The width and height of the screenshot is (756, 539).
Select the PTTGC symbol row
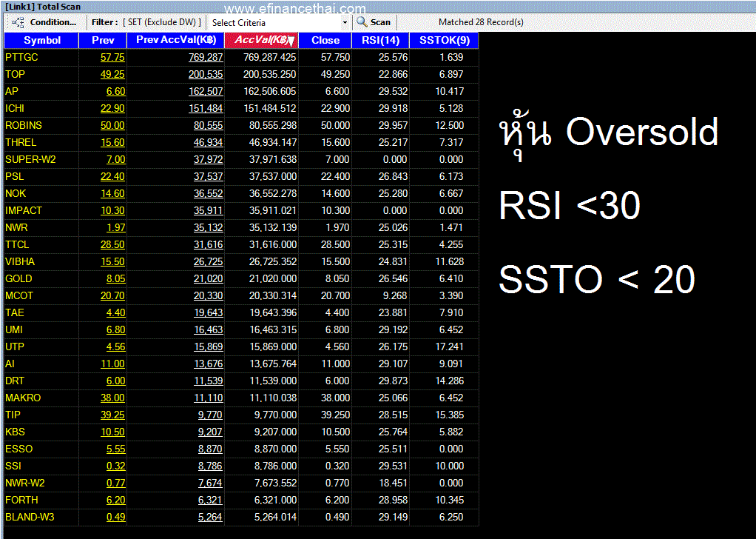click(x=21, y=58)
